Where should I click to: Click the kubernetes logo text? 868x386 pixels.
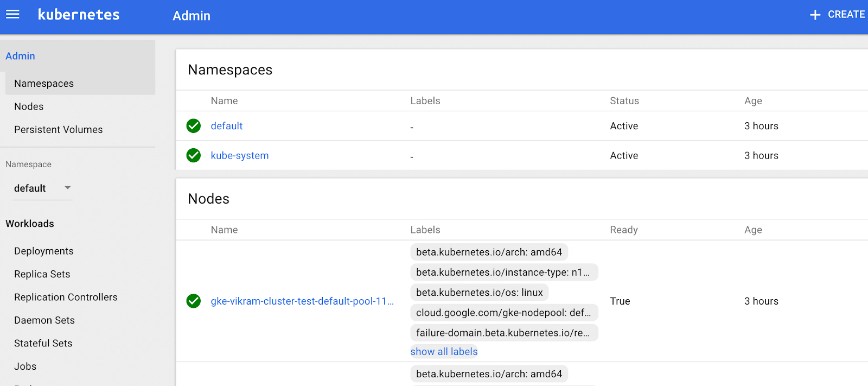(x=79, y=15)
